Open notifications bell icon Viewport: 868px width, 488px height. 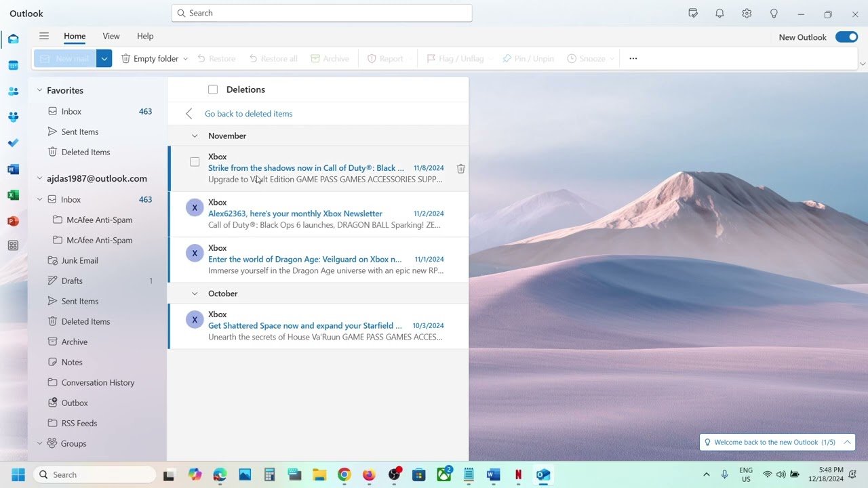(719, 14)
